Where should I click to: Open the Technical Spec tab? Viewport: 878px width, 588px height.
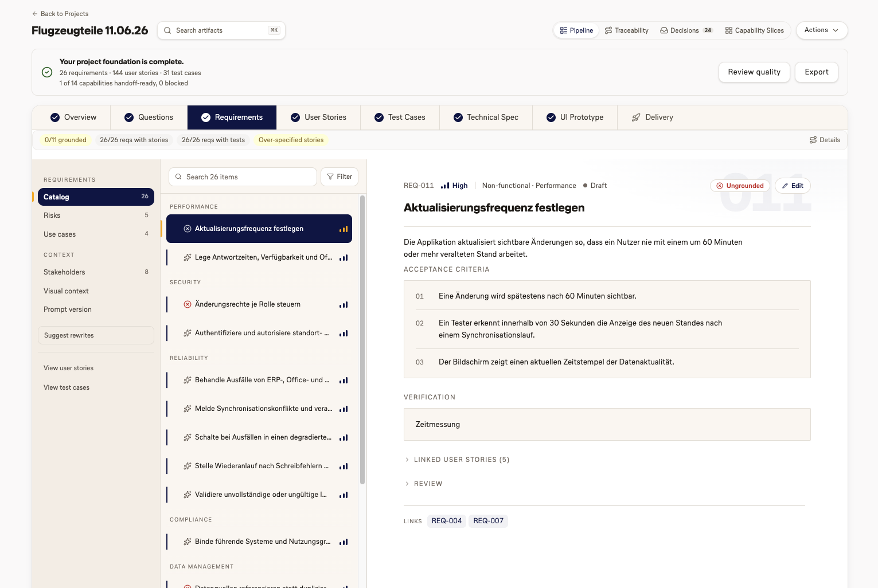pyautogui.click(x=486, y=117)
